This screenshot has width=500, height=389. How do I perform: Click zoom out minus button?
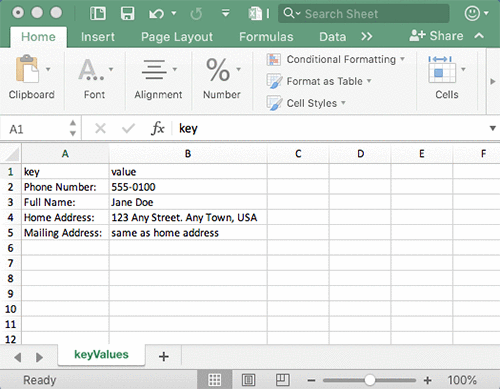click(311, 380)
